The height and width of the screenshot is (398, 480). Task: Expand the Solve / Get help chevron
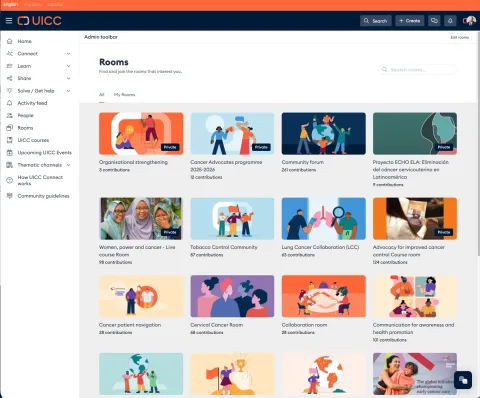coord(68,91)
